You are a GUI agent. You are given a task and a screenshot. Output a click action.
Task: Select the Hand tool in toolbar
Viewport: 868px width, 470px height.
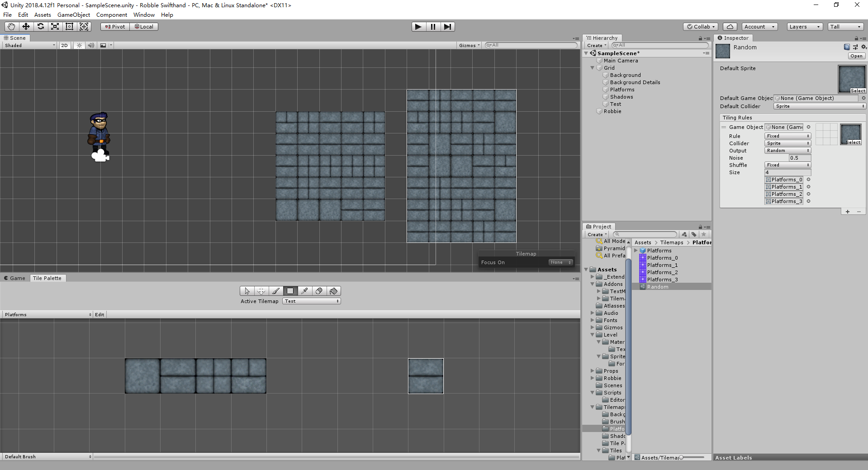[x=11, y=27]
